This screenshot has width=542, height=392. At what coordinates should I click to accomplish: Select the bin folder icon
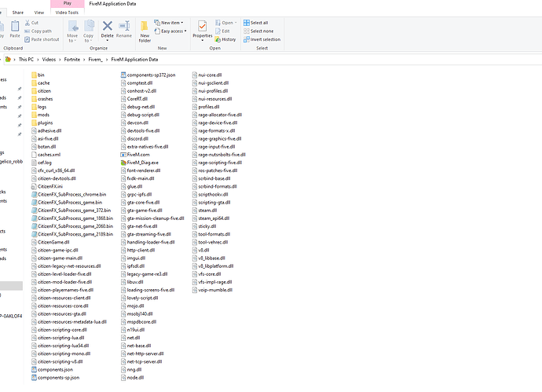[x=34, y=75]
